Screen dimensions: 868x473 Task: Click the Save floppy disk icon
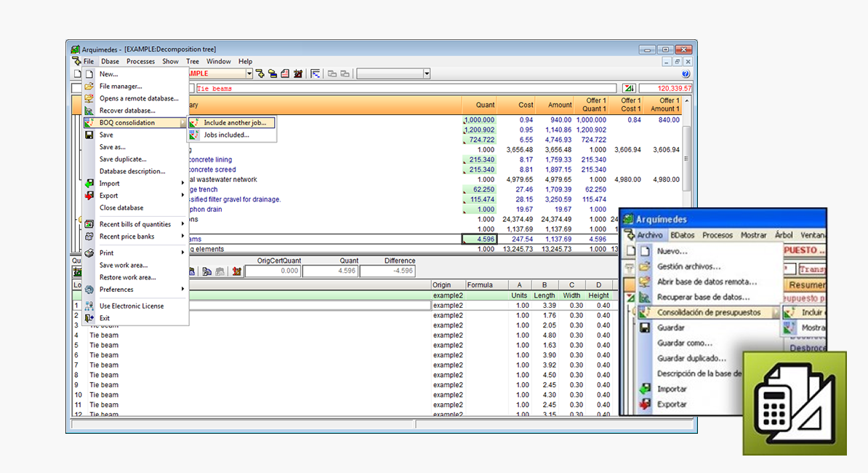coord(89,135)
